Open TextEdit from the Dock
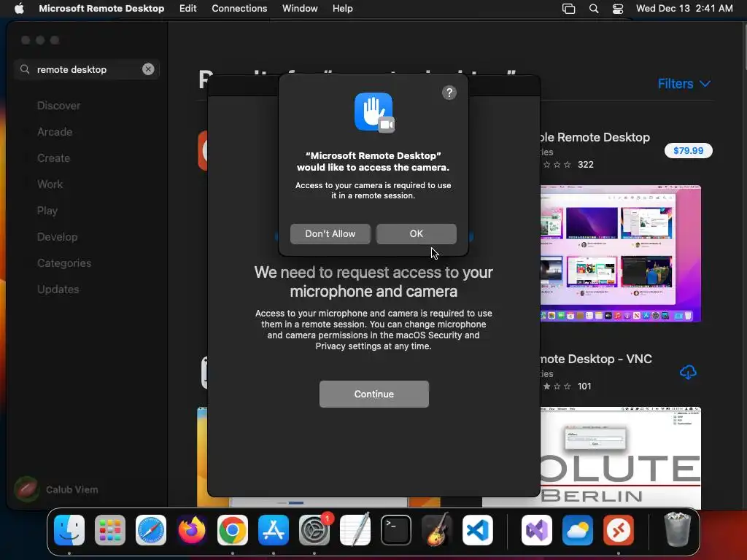This screenshot has height=560, width=747. [x=355, y=530]
